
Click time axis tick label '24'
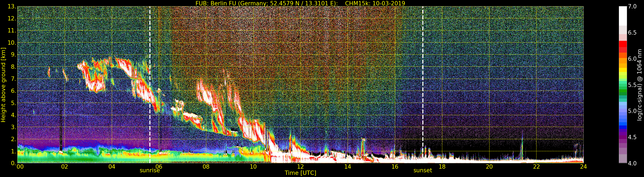coord(583,167)
